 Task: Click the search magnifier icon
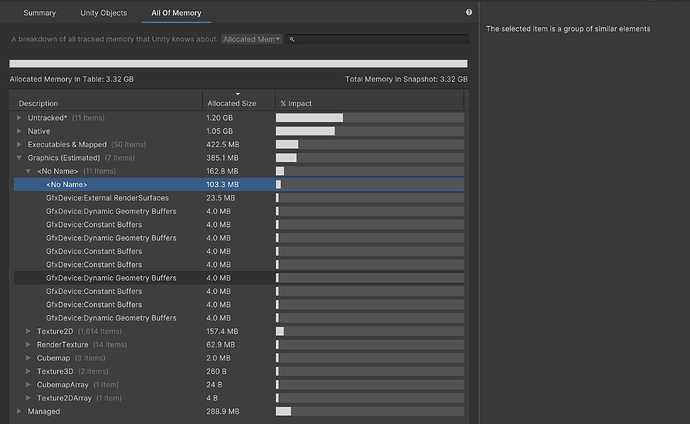click(x=291, y=39)
